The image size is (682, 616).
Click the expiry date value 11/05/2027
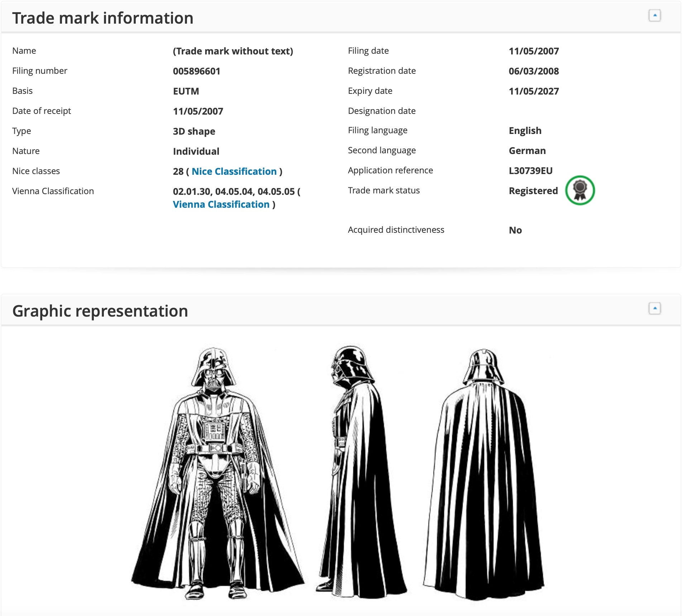[x=533, y=91]
